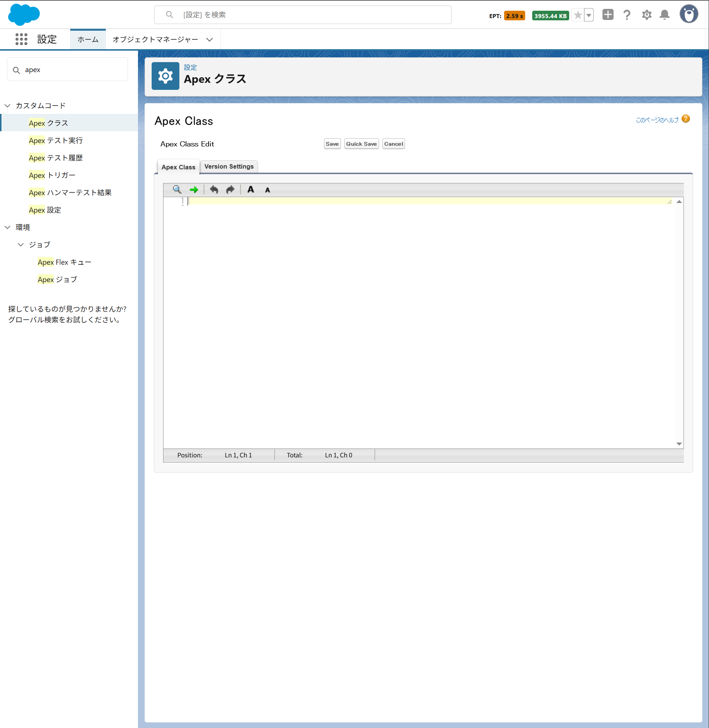The width and height of the screenshot is (709, 728).
Task: Open the App Launcher grid
Action: pyautogui.click(x=21, y=39)
